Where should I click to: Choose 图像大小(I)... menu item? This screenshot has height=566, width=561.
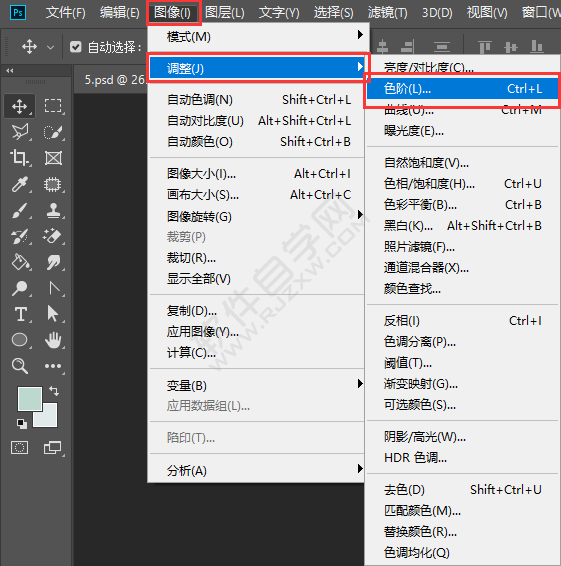tap(258, 174)
